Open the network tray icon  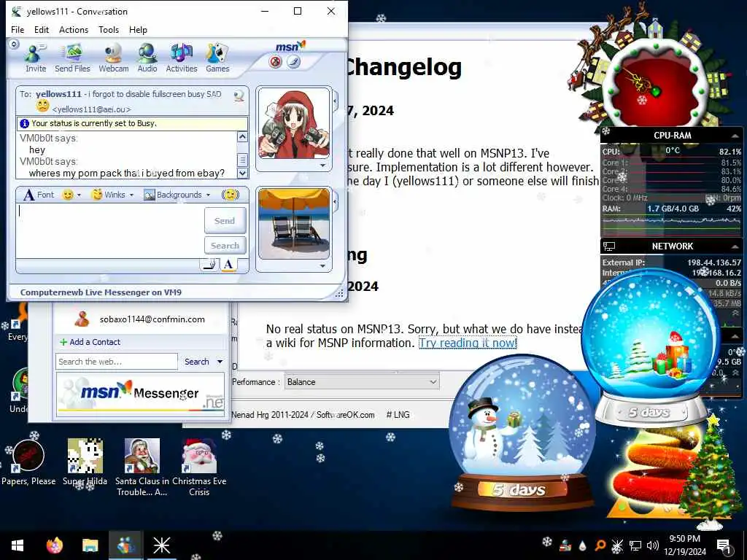635,545
